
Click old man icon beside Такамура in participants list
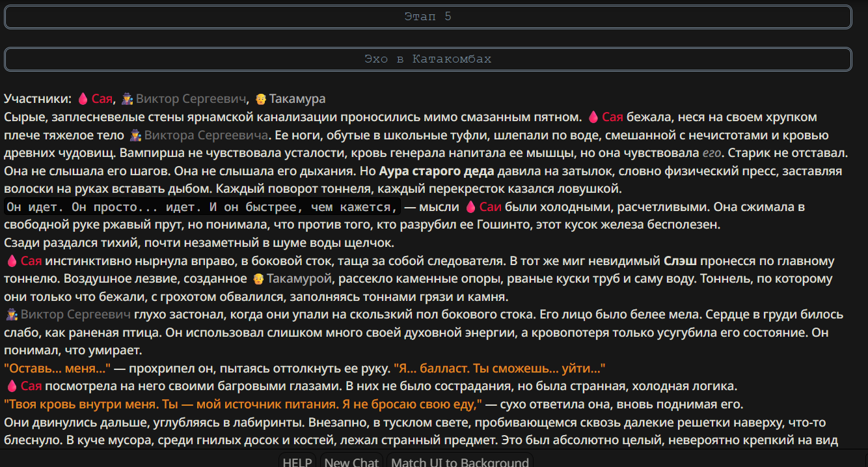[261, 99]
